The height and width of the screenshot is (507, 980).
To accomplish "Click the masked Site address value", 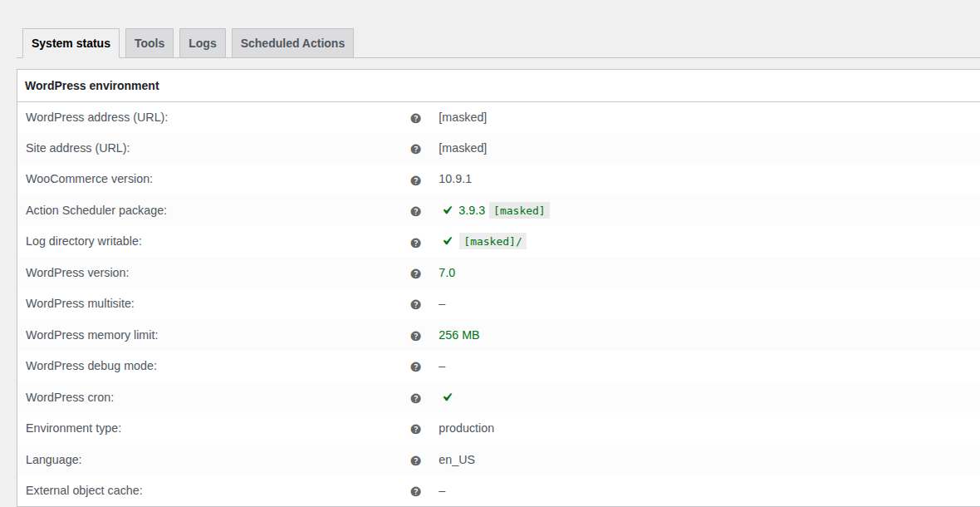I will pyautogui.click(x=463, y=148).
